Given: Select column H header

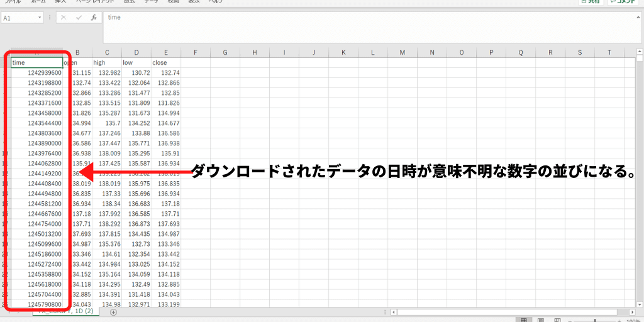Looking at the screenshot, I should pyautogui.click(x=255, y=53).
